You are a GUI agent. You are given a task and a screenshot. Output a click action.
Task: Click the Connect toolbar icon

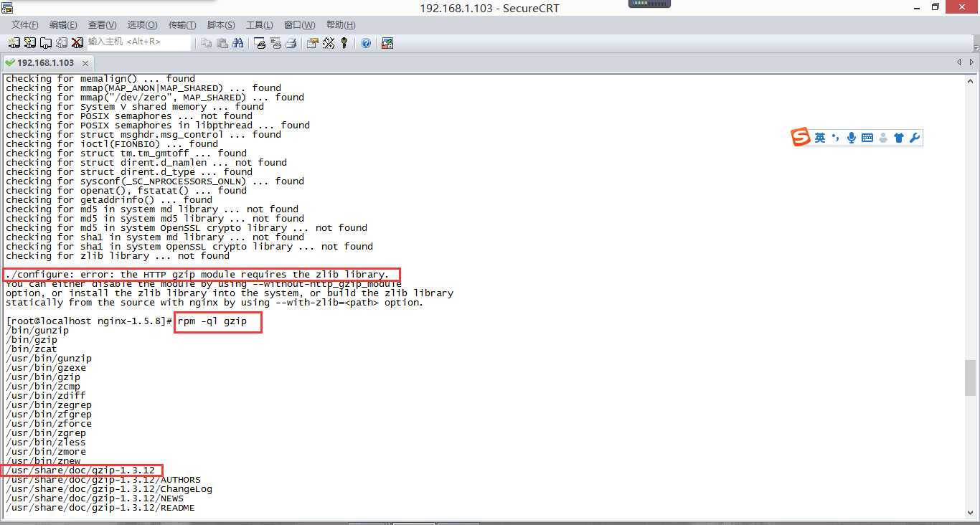(14, 43)
